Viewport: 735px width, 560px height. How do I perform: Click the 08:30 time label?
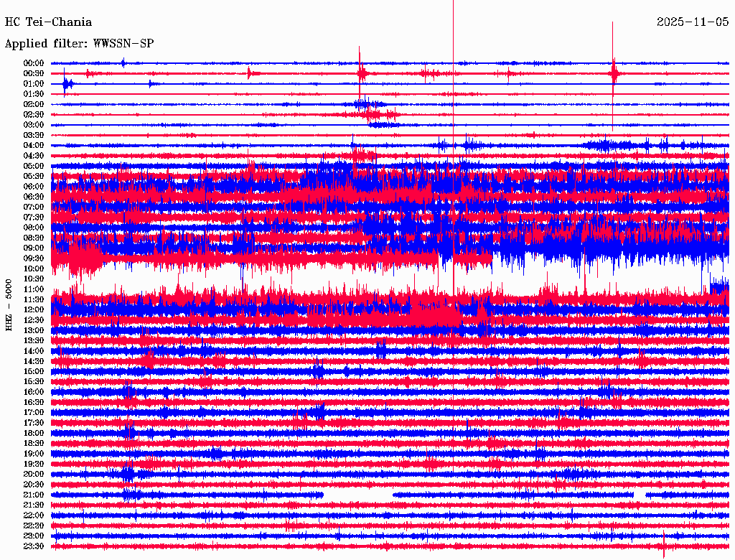[34, 238]
